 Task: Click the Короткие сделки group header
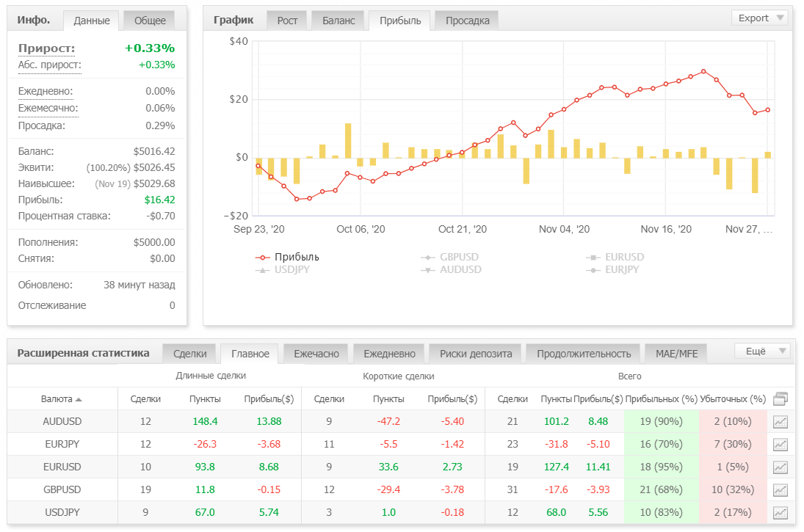(399, 376)
